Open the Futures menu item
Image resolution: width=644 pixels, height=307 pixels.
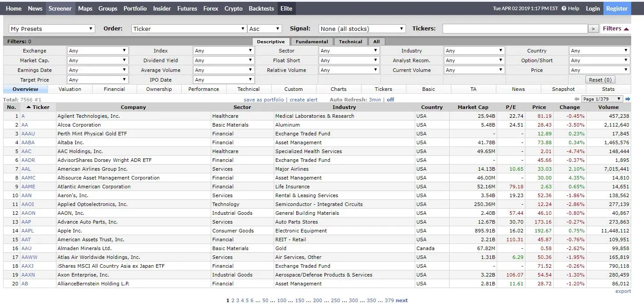tap(187, 8)
